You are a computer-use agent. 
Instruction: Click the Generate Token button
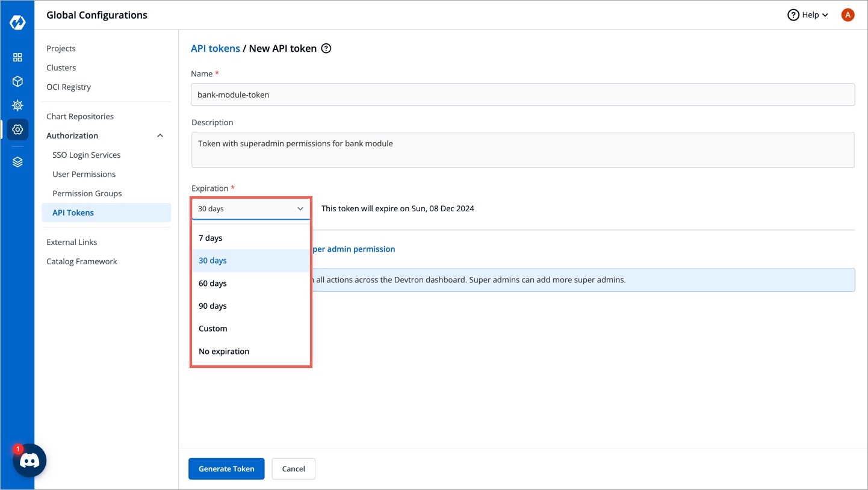coord(226,469)
